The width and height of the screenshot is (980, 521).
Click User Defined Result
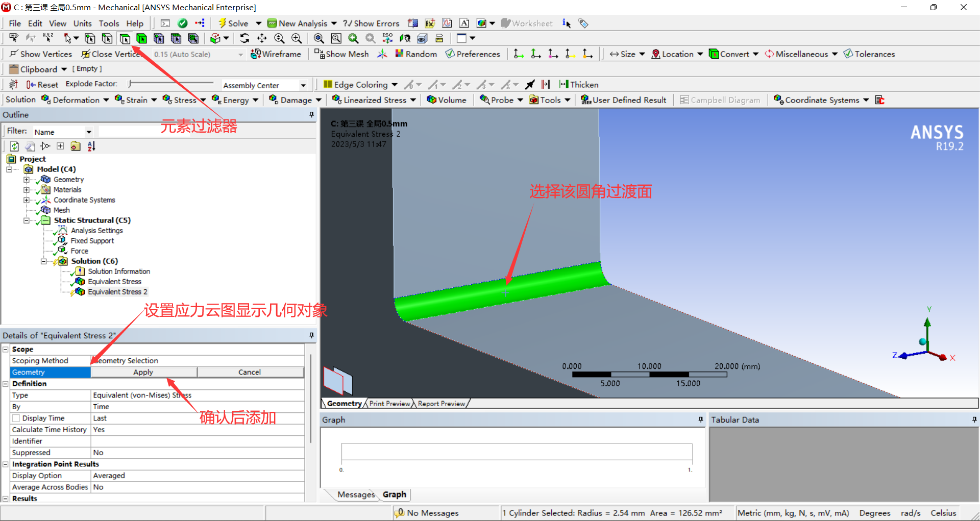(x=624, y=100)
